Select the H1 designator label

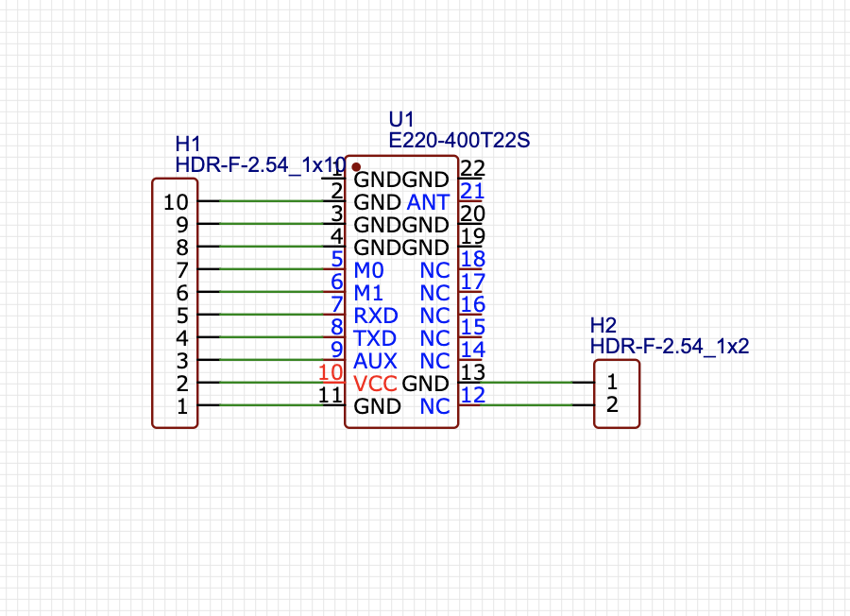click(188, 145)
